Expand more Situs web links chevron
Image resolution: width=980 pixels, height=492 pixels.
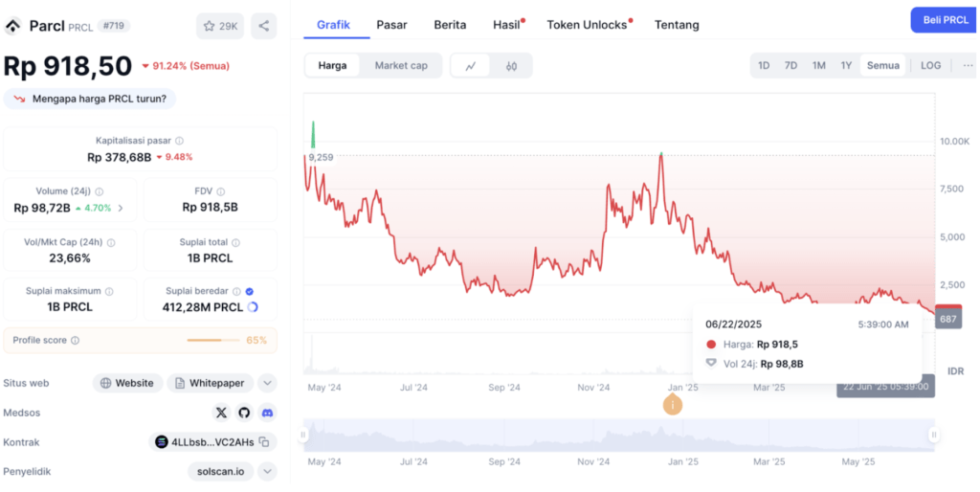(x=267, y=383)
